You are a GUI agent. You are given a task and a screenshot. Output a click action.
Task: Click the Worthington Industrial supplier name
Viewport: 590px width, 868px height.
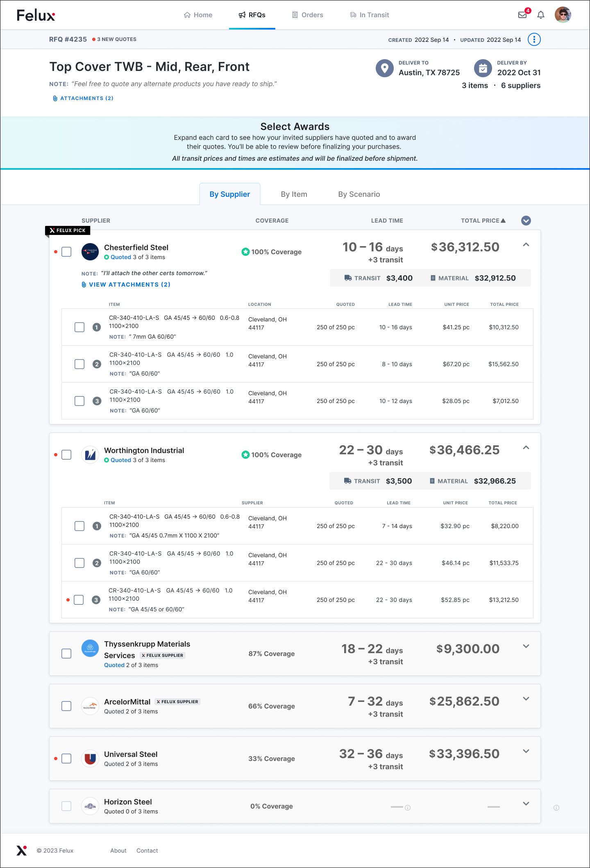(144, 451)
